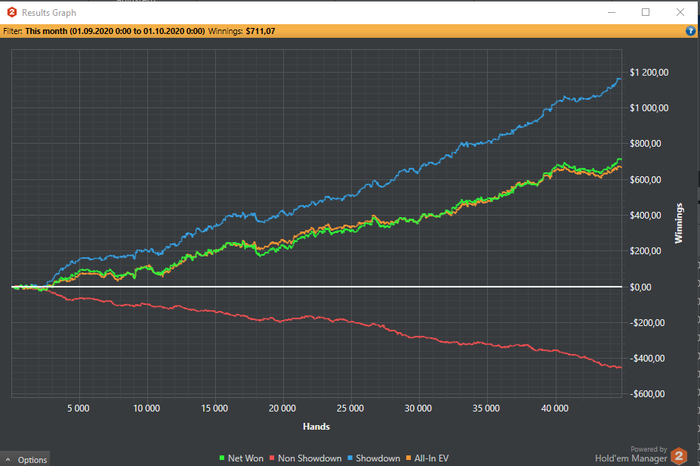Screen dimensions: 700x466
Task: Click the -$600,00 axis label
Action: point(647,394)
